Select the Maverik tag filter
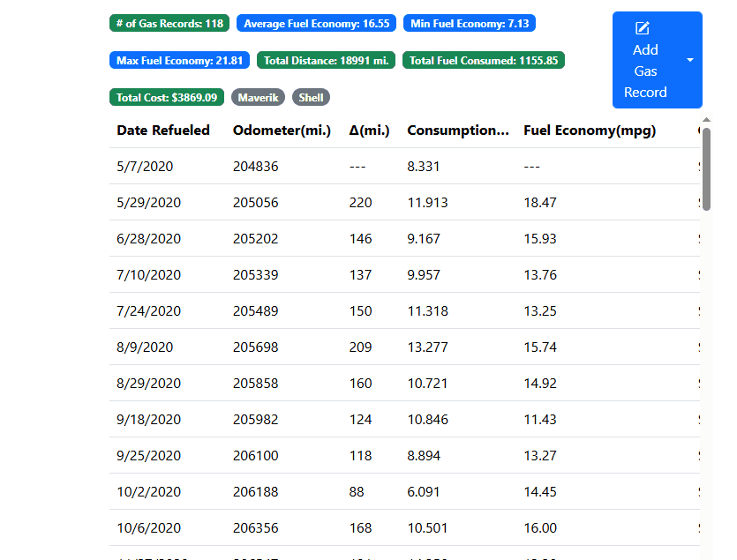This screenshot has height=560, width=737. (259, 97)
